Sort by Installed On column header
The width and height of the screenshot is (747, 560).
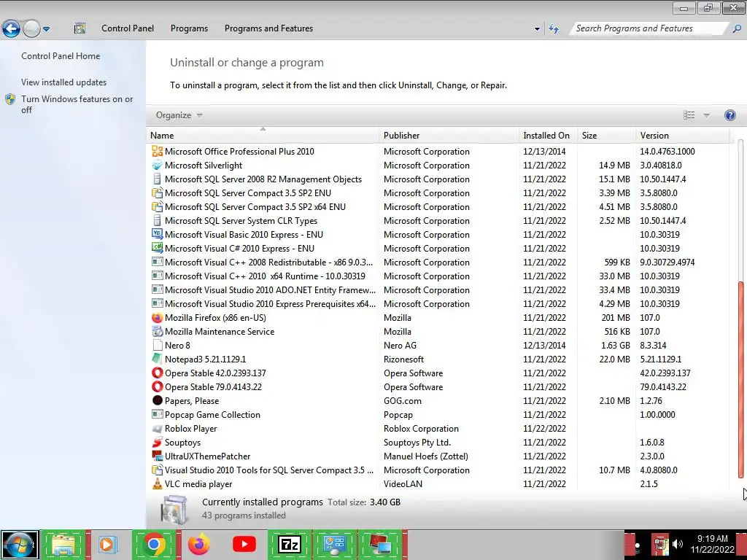coord(548,136)
